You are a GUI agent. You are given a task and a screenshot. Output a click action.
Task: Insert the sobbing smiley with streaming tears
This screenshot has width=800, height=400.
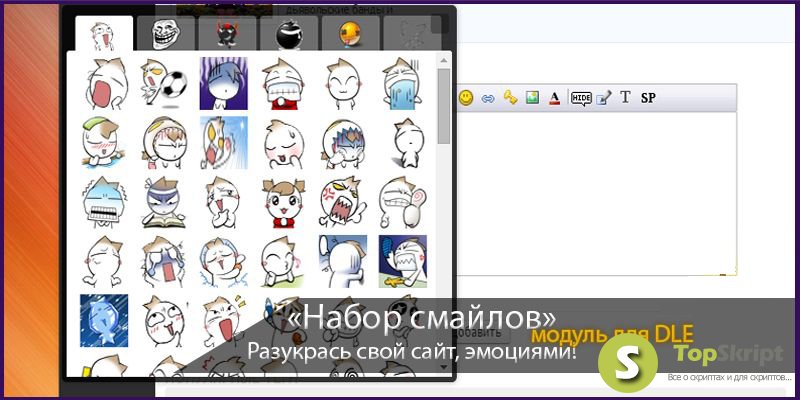(x=164, y=261)
